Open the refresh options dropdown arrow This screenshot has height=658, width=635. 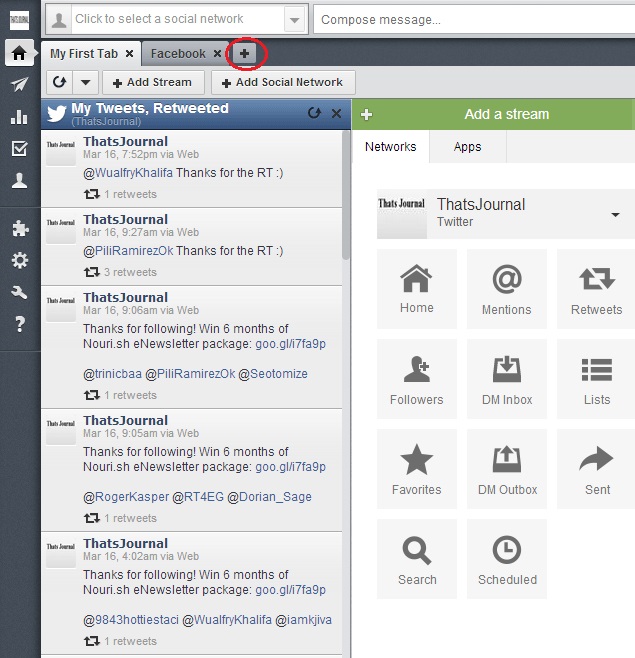86,82
